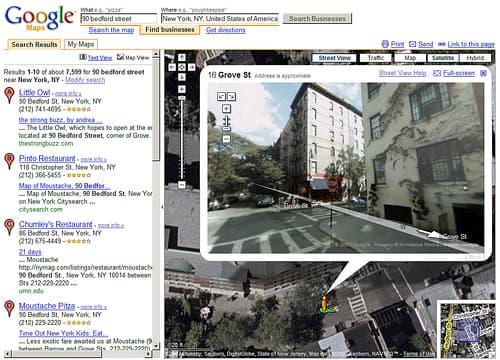
Task: Click the red marker B icon
Action: tap(9, 161)
